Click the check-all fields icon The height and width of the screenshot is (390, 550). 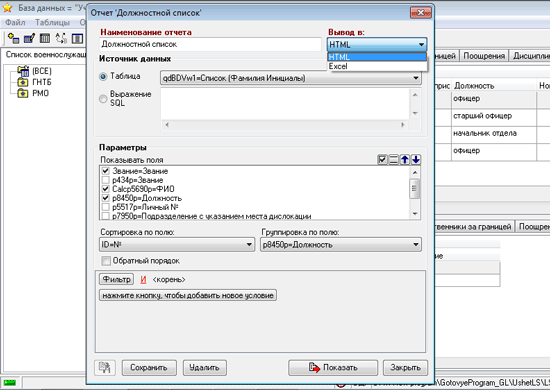point(382,160)
